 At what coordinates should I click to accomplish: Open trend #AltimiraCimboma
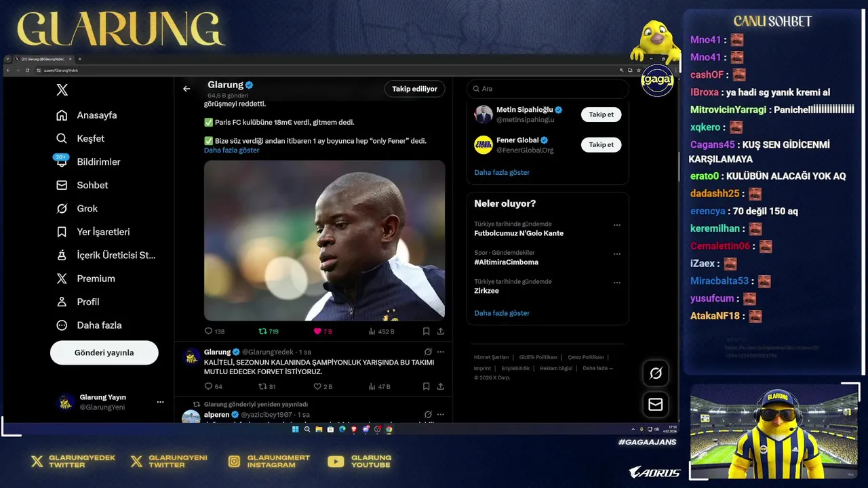(506, 262)
